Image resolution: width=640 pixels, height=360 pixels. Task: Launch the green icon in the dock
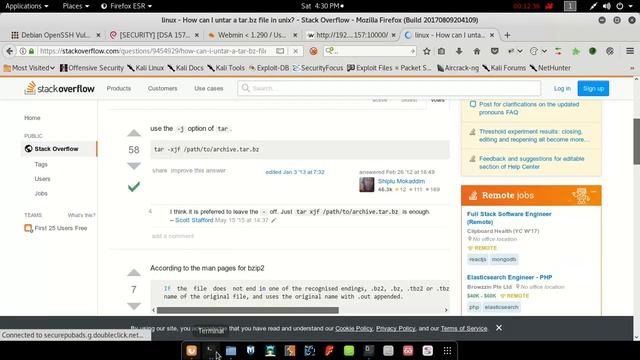pos(349,350)
